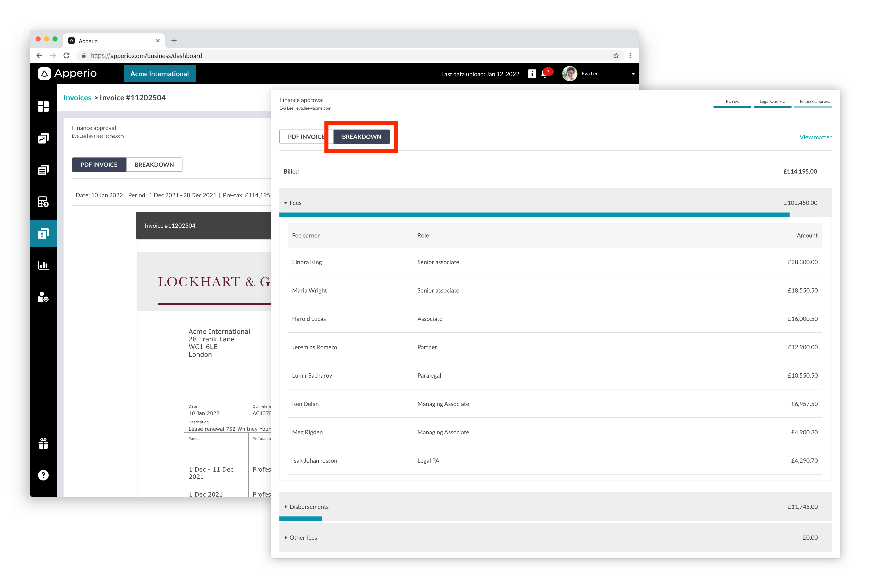Click the Apperio logo
Image resolution: width=870 pixels, height=588 pixels.
point(67,73)
